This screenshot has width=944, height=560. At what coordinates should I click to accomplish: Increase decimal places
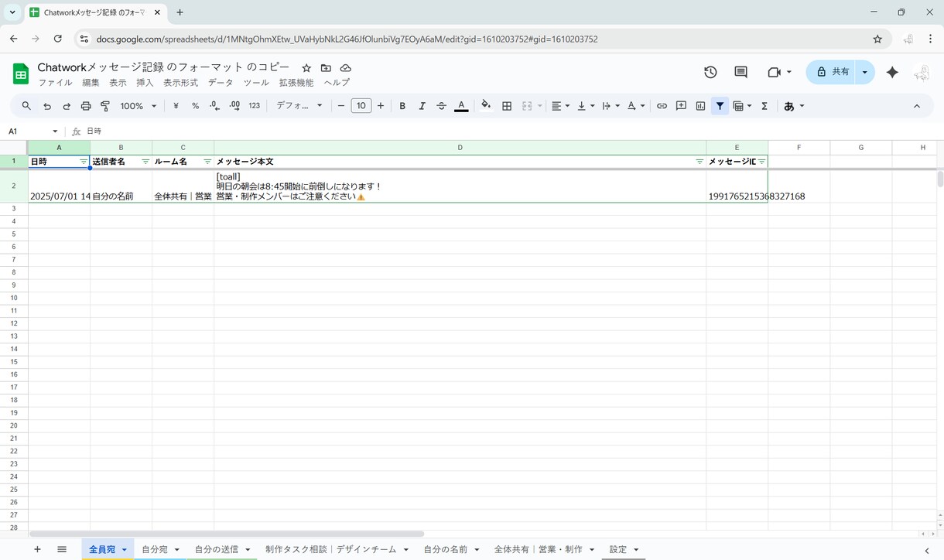pos(234,106)
